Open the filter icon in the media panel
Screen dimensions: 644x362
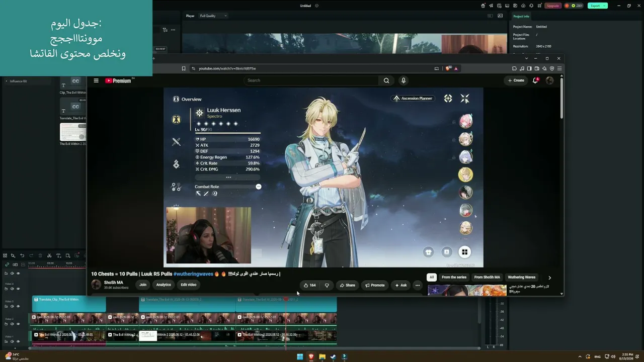click(x=165, y=30)
